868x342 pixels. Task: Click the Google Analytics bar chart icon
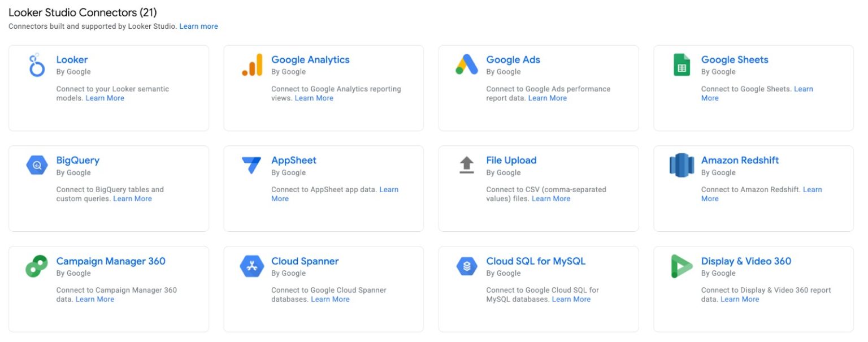point(252,65)
